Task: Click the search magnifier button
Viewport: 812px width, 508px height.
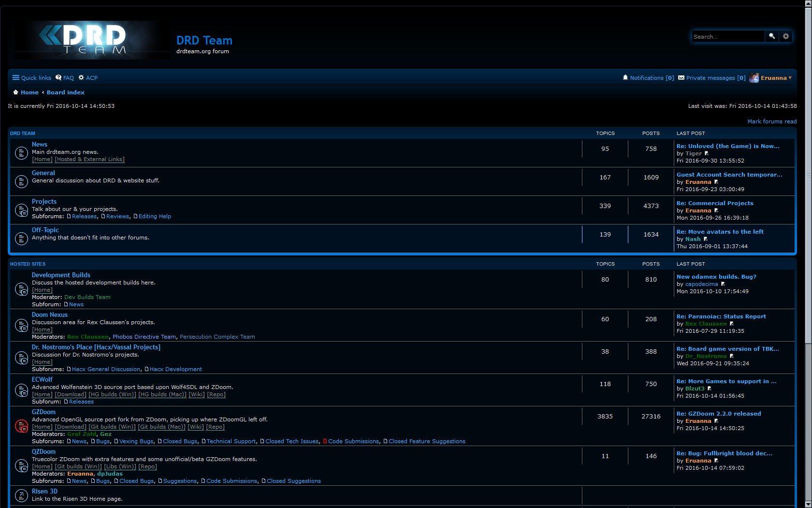Action: (x=772, y=36)
